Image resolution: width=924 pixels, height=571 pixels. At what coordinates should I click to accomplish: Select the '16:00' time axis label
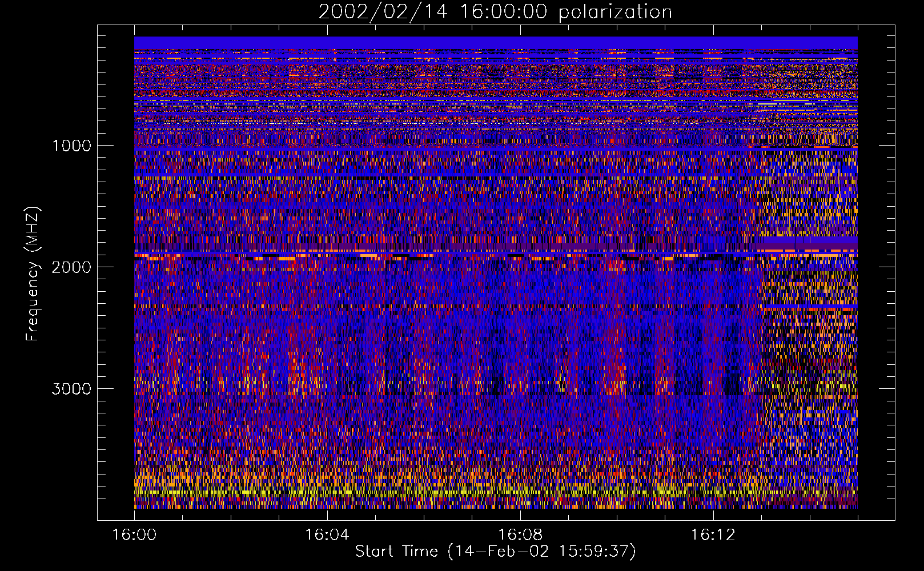click(x=134, y=535)
